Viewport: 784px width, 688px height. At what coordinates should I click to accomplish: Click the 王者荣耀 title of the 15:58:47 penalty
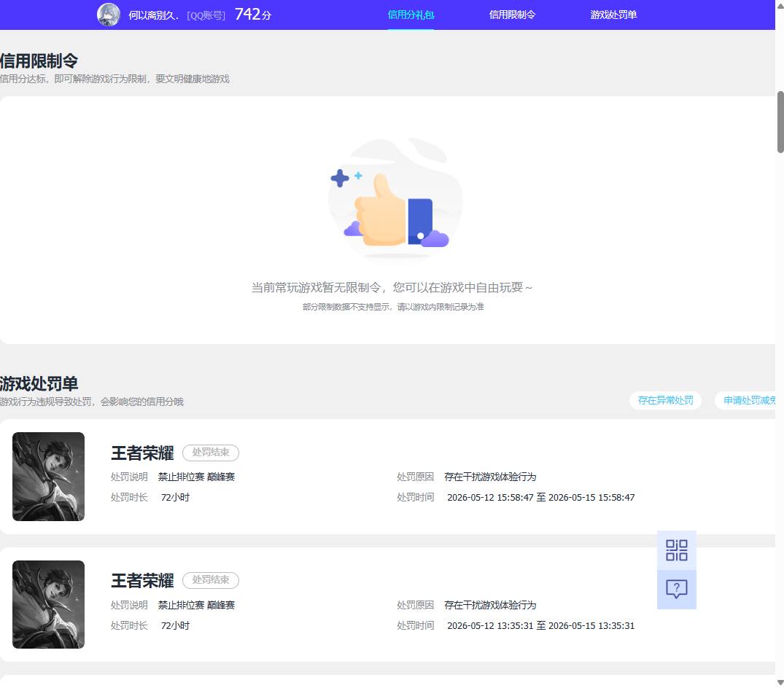142,453
